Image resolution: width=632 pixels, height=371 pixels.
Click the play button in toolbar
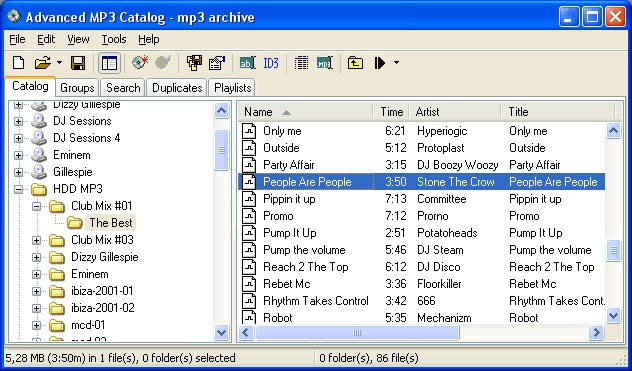(x=380, y=63)
